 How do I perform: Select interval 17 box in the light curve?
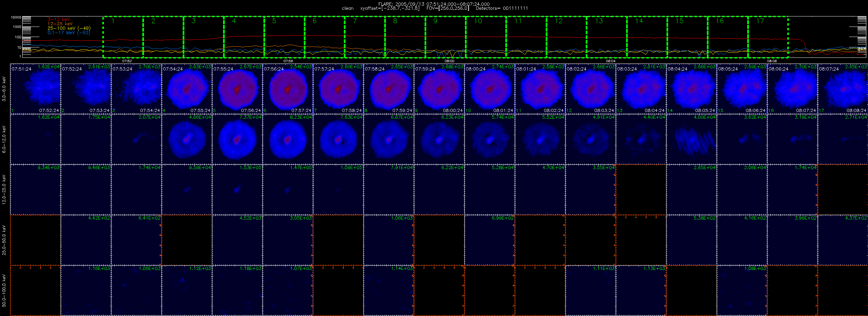coord(768,37)
